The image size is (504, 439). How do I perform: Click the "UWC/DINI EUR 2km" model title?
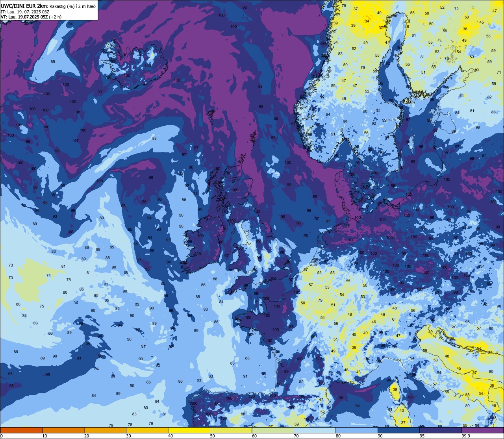pos(24,6)
